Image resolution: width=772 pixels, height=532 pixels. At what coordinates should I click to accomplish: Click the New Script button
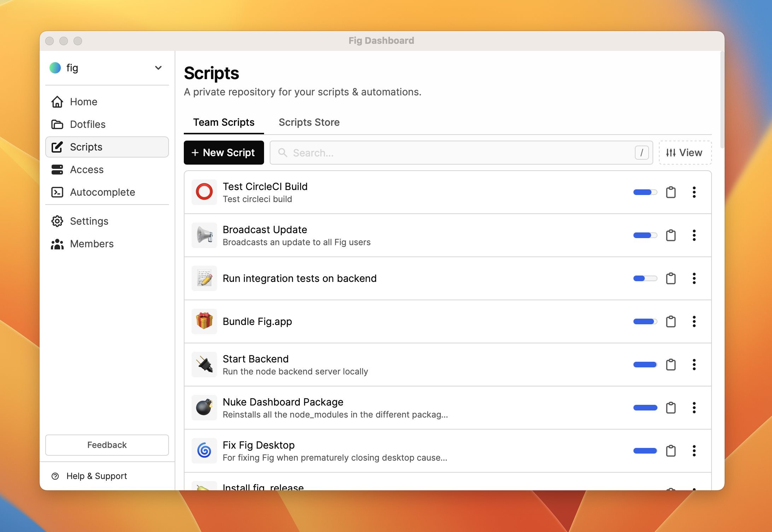click(x=224, y=153)
